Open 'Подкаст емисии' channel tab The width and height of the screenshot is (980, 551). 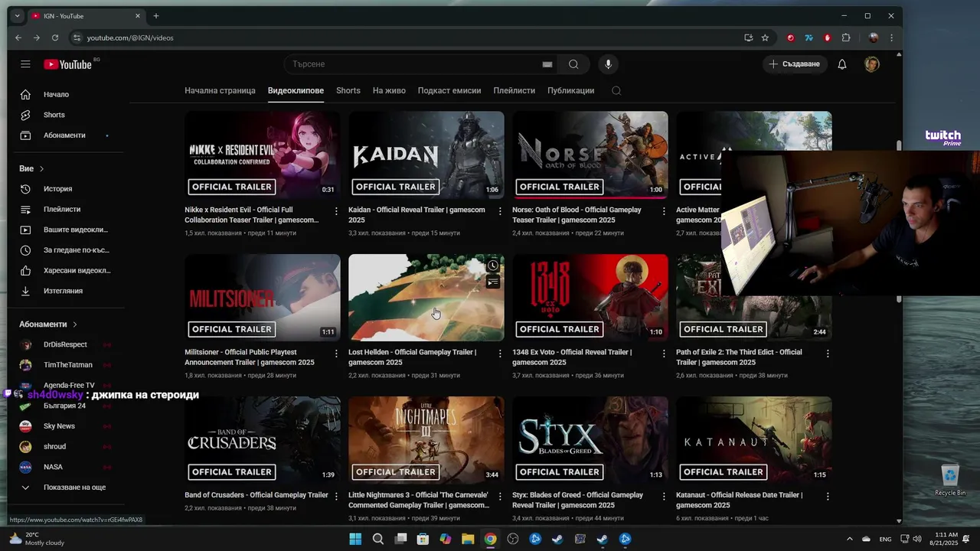click(449, 90)
